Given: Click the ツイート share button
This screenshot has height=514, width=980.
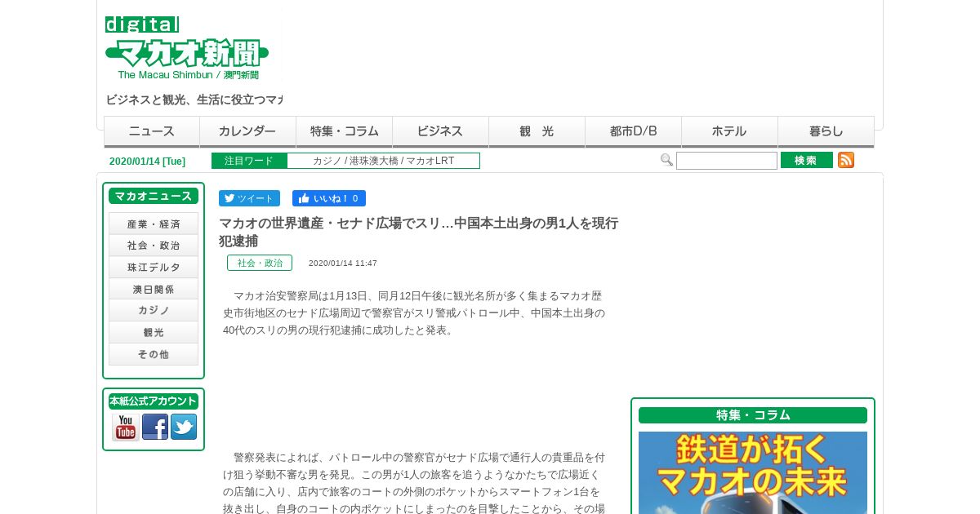Looking at the screenshot, I should [x=249, y=198].
